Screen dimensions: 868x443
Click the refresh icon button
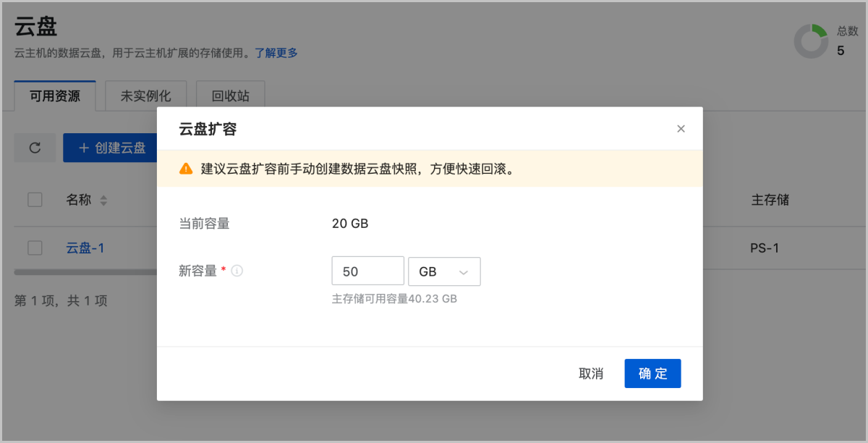coord(35,148)
